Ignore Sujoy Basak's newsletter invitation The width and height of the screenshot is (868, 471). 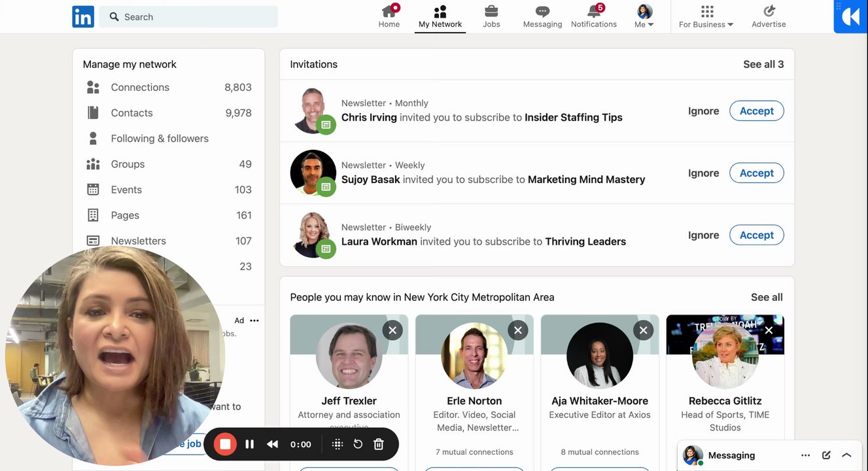(x=703, y=173)
